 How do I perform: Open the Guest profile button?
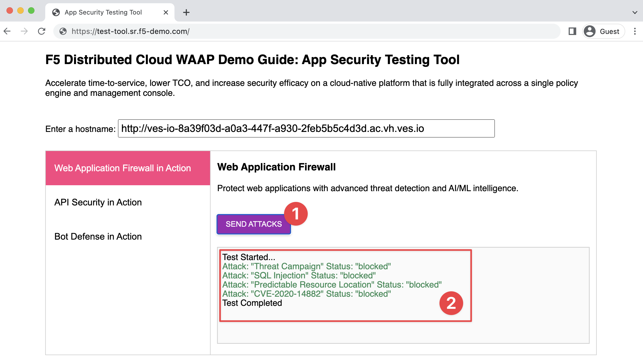tap(603, 31)
